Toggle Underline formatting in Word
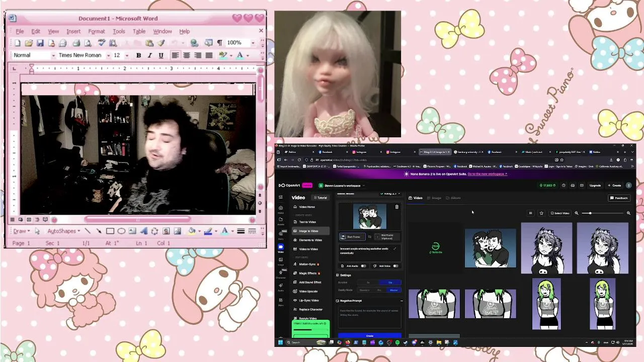 161,55
